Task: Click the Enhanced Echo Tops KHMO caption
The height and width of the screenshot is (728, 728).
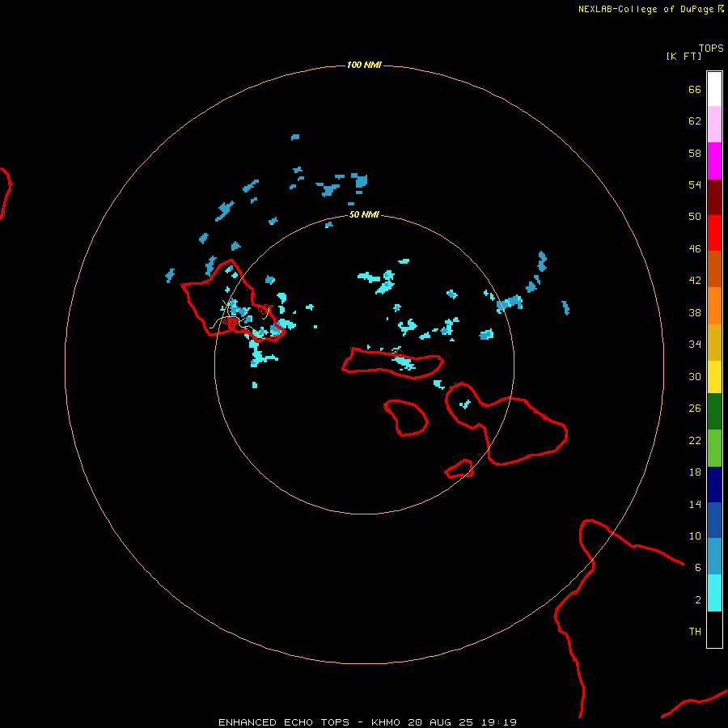Action: (x=367, y=722)
